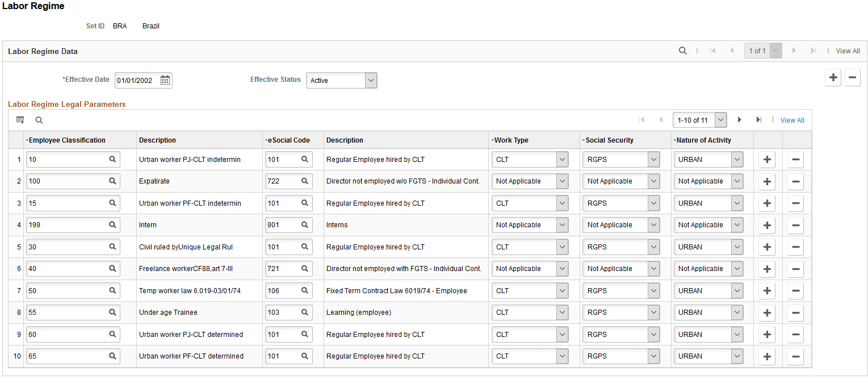Delete the Freelance worker row
Viewport: 868px width, 379px height.
click(795, 269)
